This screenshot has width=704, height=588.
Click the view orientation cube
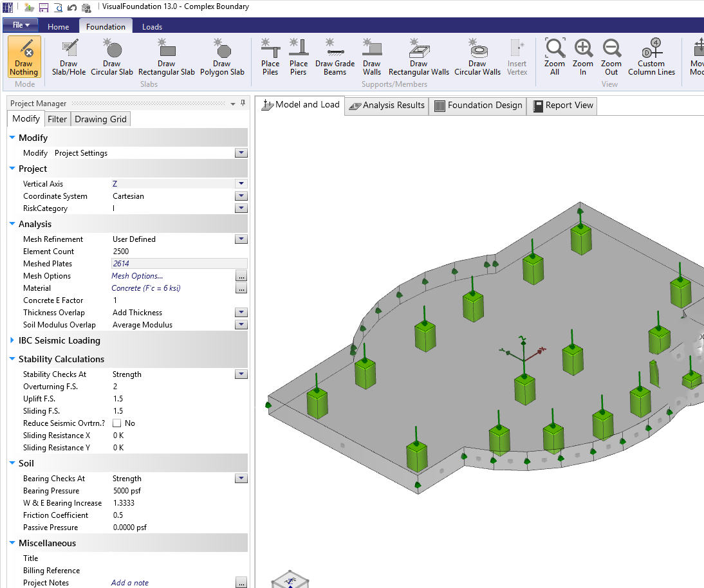click(x=290, y=579)
